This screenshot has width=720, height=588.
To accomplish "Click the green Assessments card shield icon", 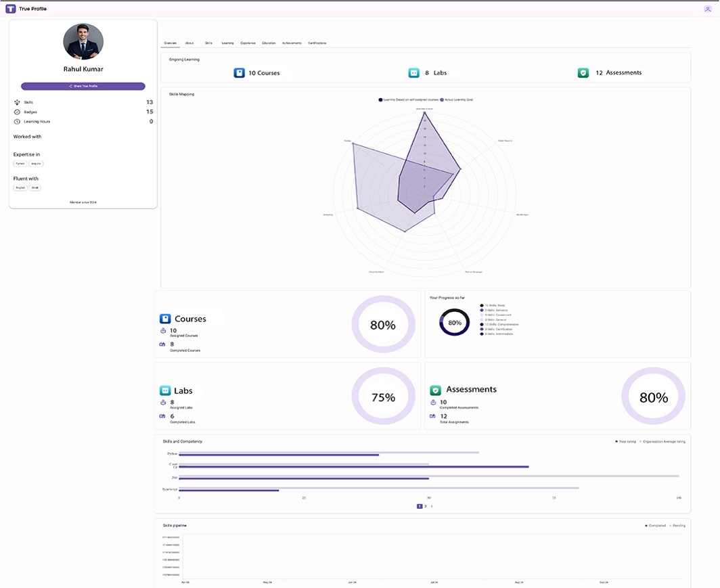I will coord(435,390).
